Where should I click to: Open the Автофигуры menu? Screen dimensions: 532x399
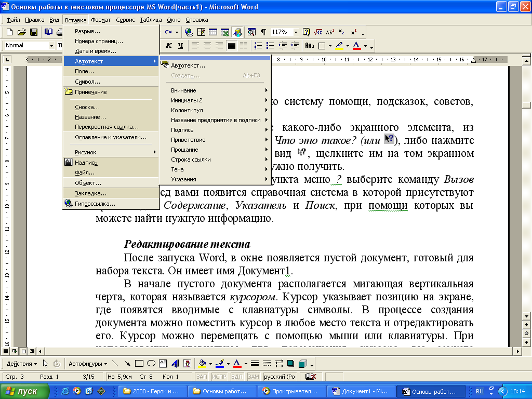(88, 364)
